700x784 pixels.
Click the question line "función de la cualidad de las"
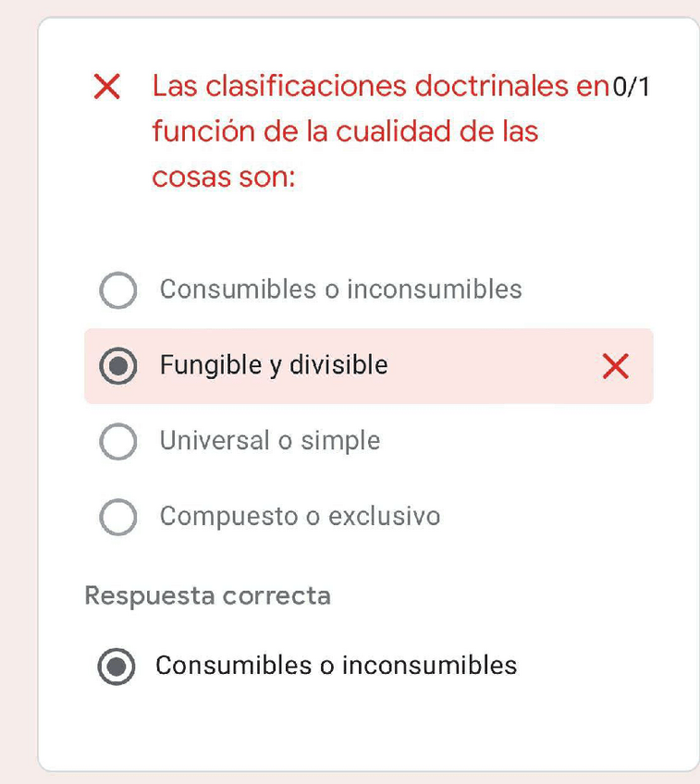344,131
